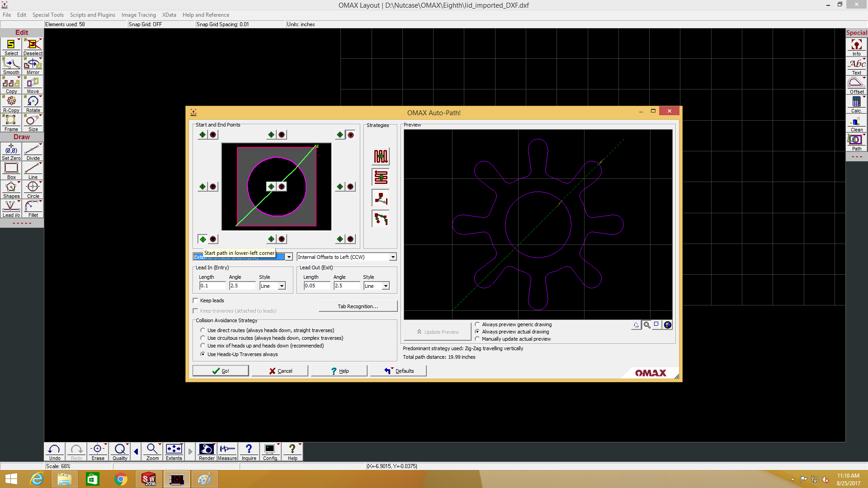The image size is (868, 488).
Task: Select the Line drawing tool
Action: click(x=33, y=171)
